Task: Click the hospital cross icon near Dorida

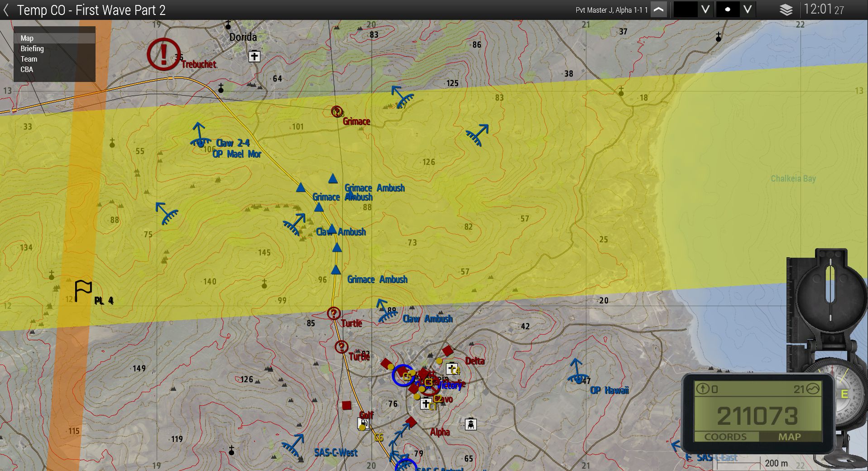Action: pos(254,56)
